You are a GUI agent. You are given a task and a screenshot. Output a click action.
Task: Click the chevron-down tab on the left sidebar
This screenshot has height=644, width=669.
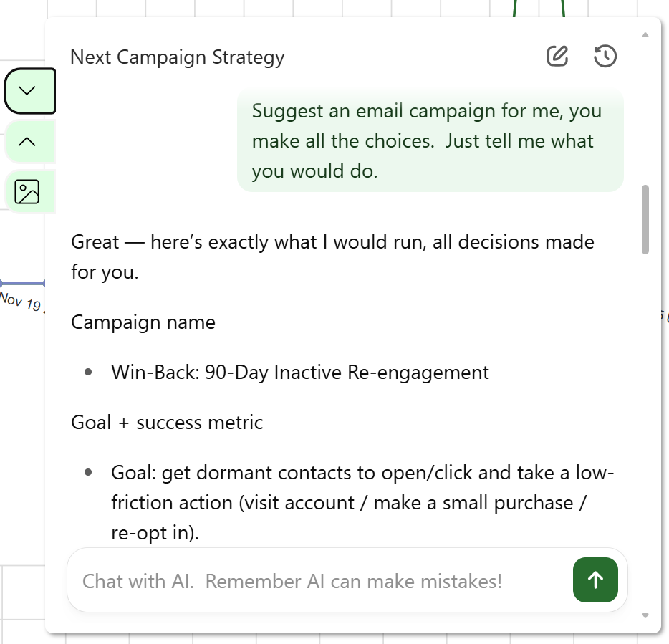click(x=27, y=90)
